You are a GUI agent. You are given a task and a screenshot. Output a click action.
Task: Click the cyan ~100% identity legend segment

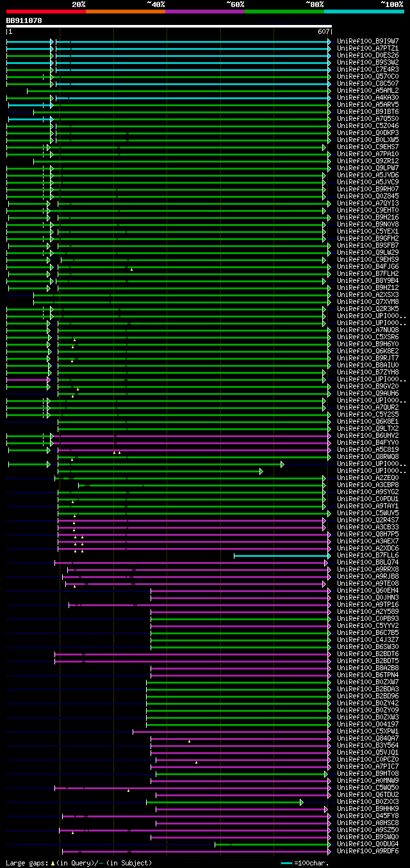[364, 12]
